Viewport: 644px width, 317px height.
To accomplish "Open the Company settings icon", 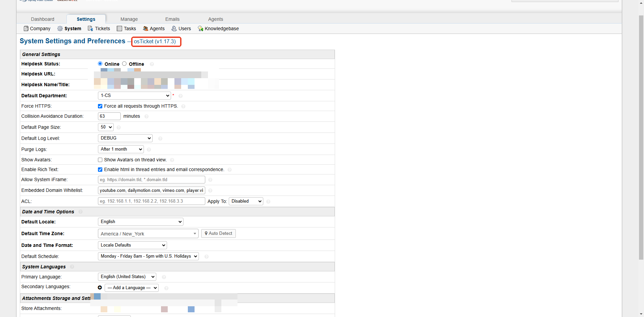I will [26, 29].
